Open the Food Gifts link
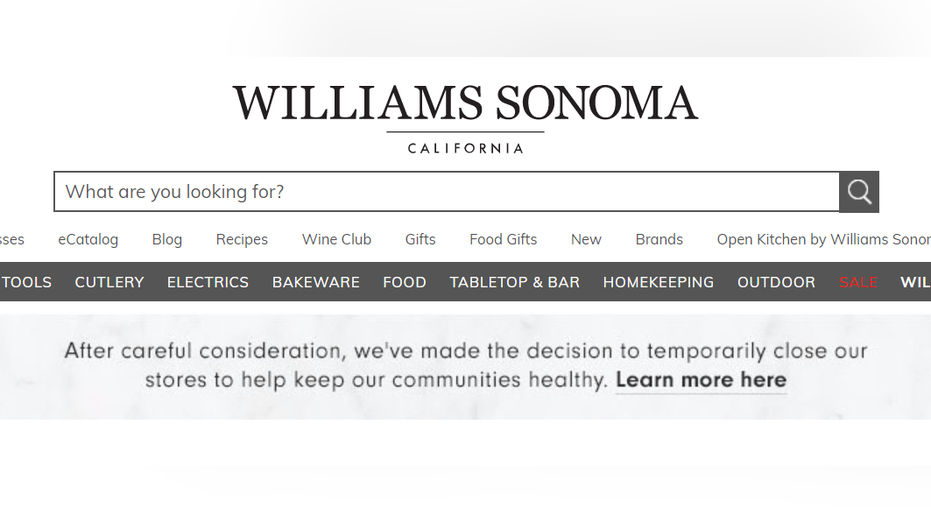931x523 pixels. [x=503, y=239]
